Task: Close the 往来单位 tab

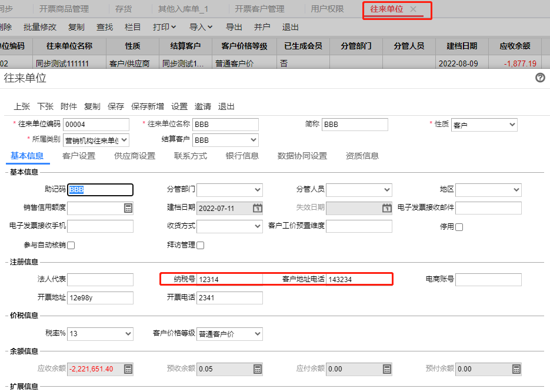Action: (414, 9)
